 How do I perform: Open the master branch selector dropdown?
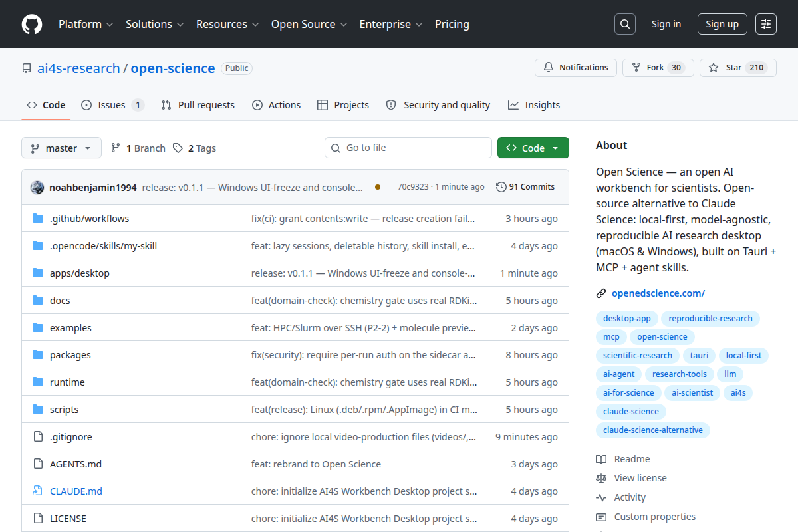coord(61,148)
